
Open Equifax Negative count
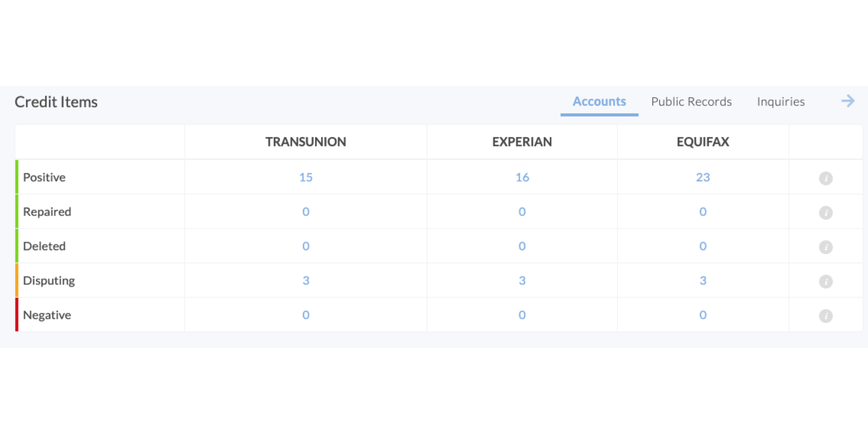(x=703, y=315)
